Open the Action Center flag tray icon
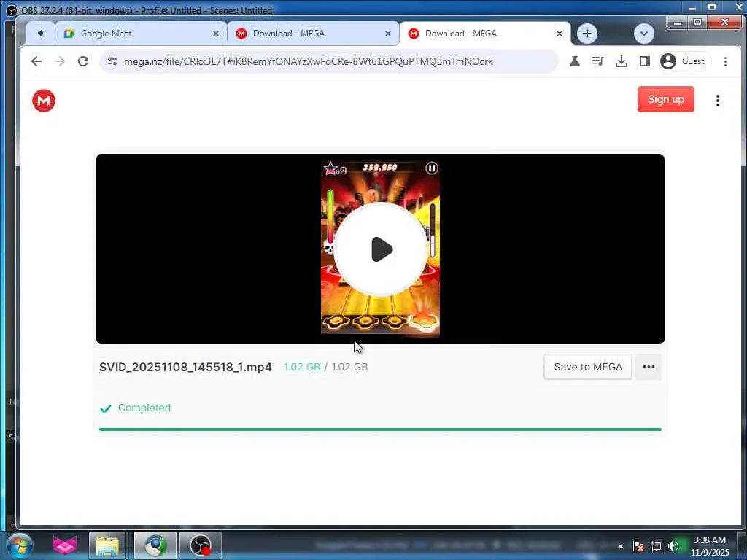This screenshot has width=747, height=560. point(638,546)
